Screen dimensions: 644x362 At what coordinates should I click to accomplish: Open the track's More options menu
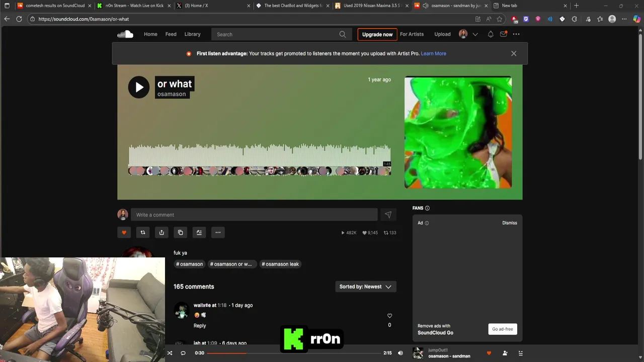218,232
